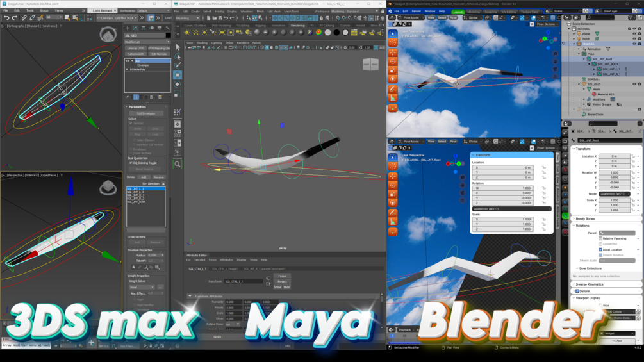The height and width of the screenshot is (362, 644).
Task: Click the Edit Envelopes button
Action: [146, 113]
